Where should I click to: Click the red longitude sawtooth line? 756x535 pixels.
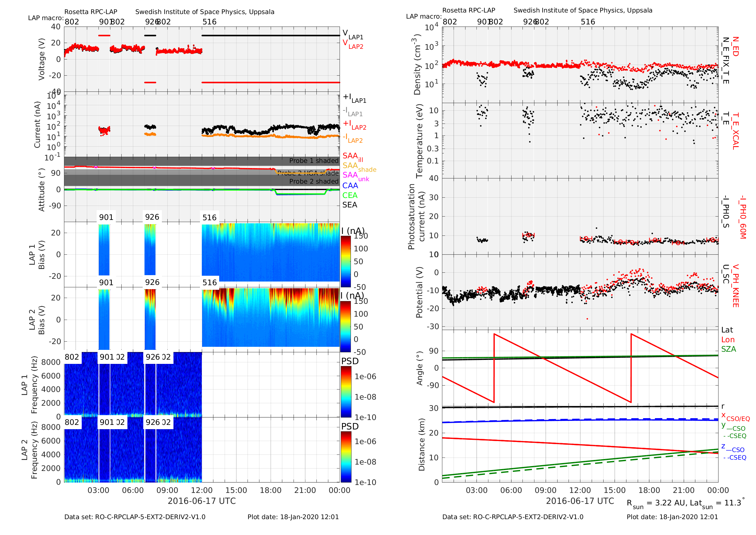(562, 368)
